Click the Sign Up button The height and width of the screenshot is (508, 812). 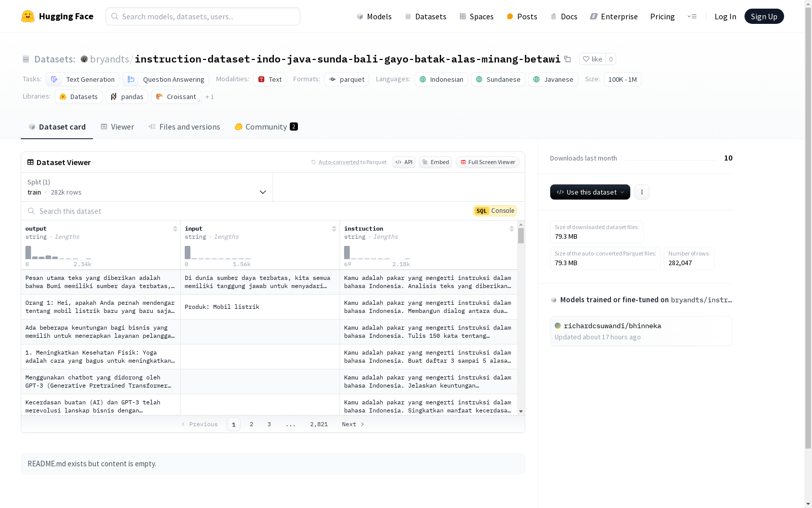pos(764,16)
